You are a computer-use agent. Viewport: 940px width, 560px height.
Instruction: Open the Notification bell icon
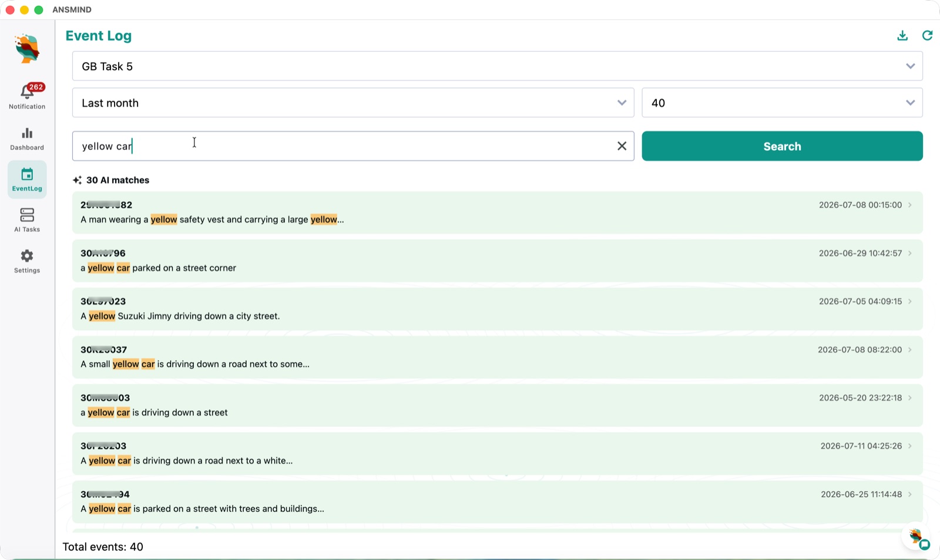(27, 92)
